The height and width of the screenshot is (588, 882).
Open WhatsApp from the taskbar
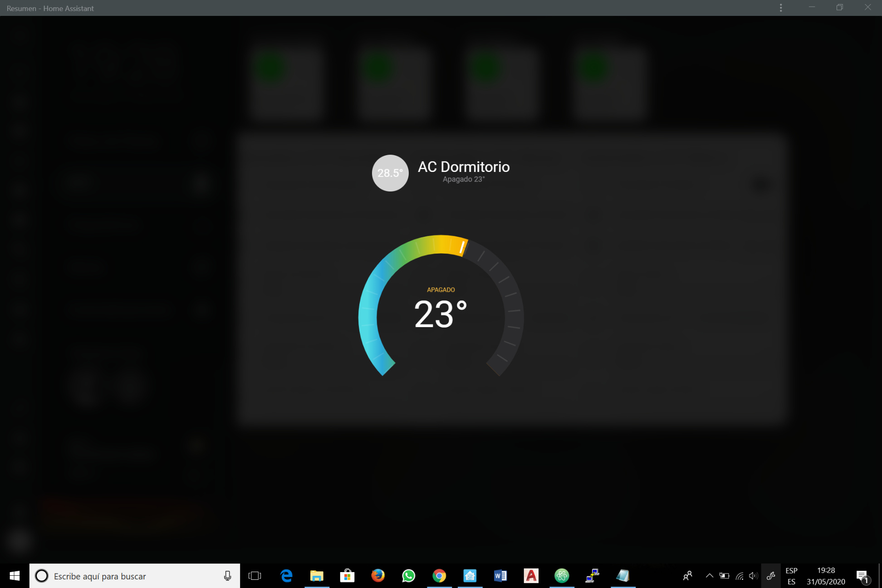[408, 576]
